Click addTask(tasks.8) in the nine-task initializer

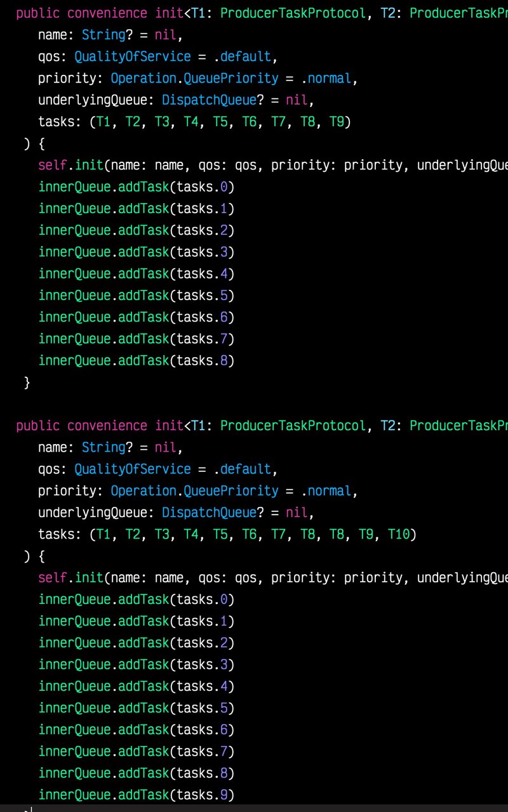177,360
